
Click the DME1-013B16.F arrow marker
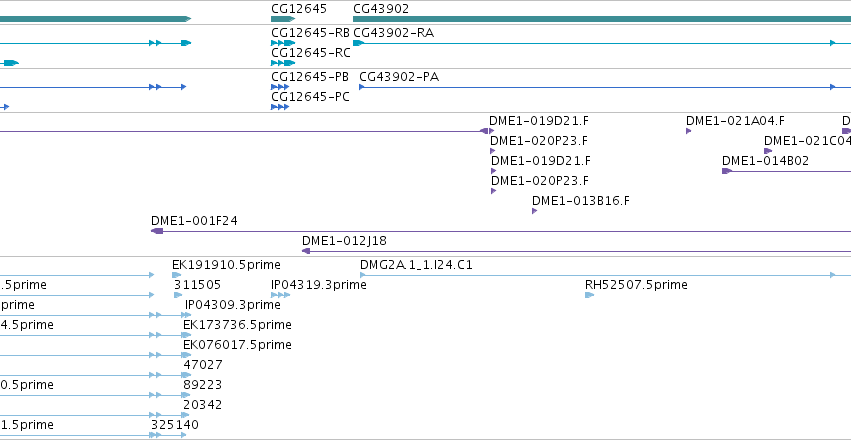pos(535,211)
